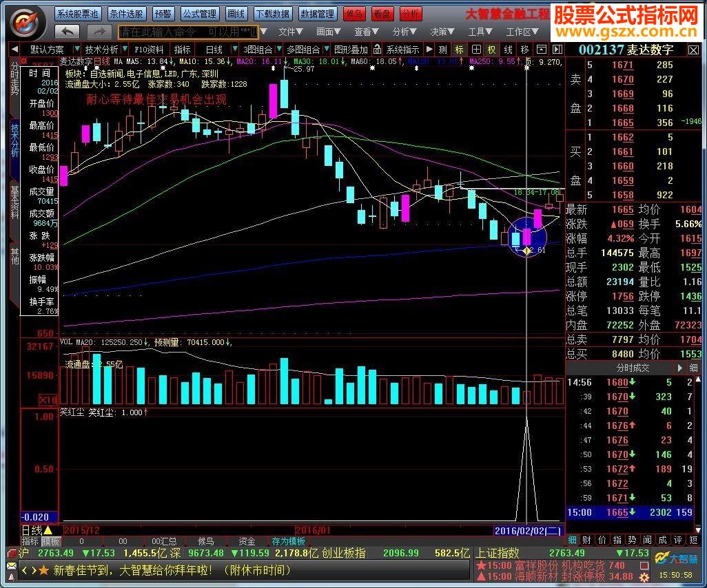Click the left triangle before 默认方案
This screenshot has width=707, height=588.
click(15, 49)
